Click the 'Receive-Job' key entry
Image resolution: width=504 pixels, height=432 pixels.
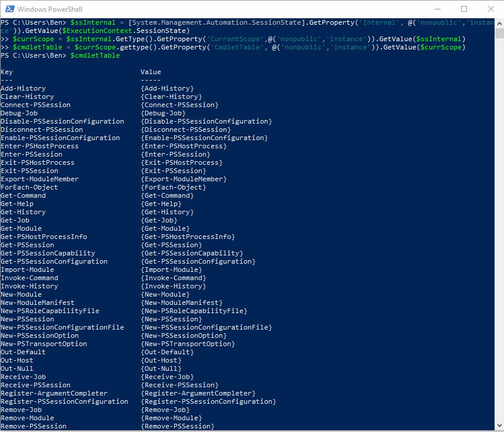click(23, 377)
